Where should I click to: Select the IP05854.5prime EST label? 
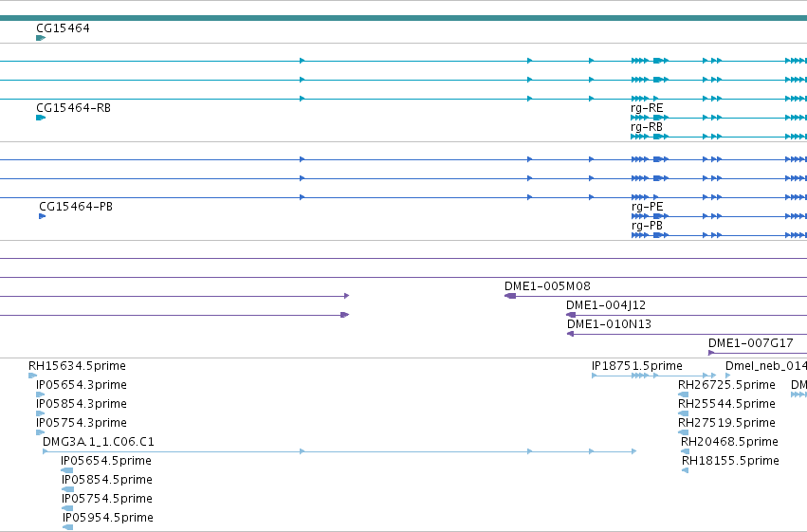(107, 480)
